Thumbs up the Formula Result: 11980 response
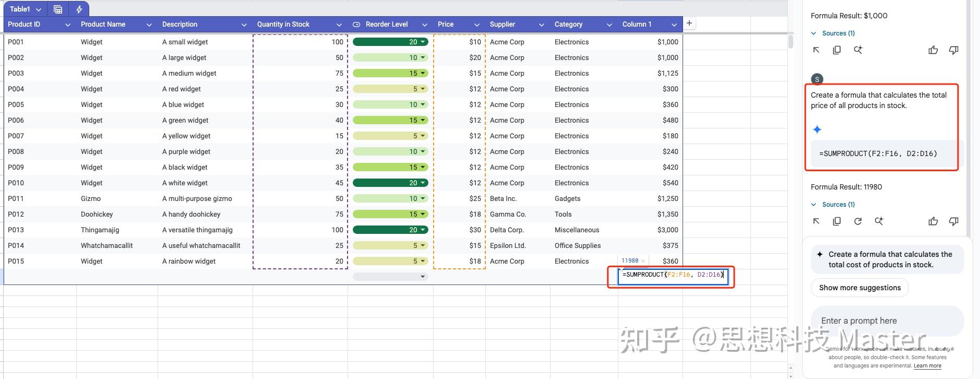This screenshot has width=980, height=379. 933,221
